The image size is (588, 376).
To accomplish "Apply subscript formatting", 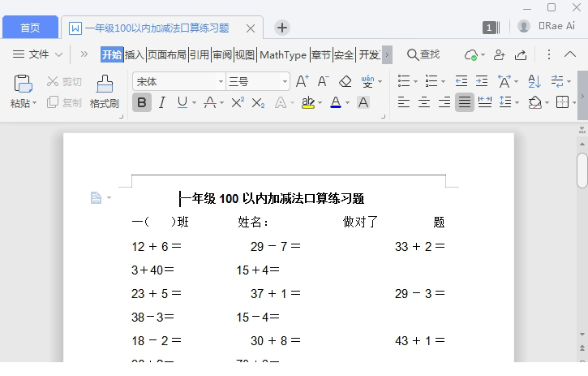I will pyautogui.click(x=258, y=102).
